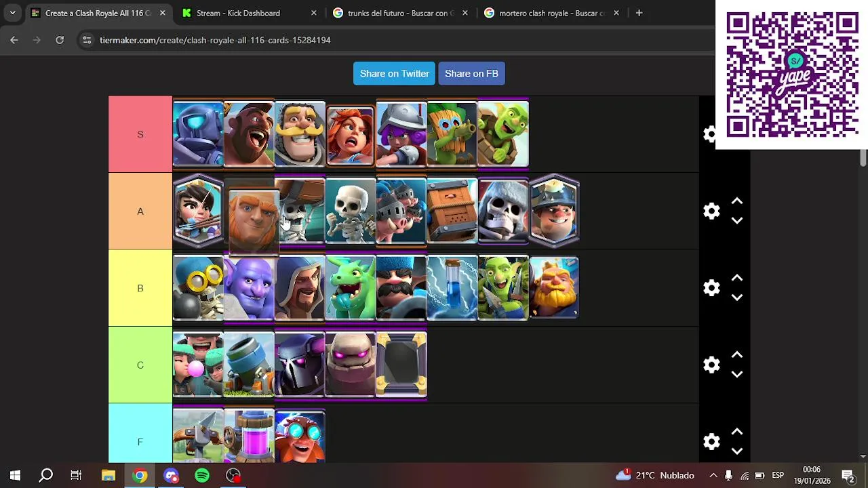This screenshot has width=868, height=488.
Task: Pick Mega Knight card in S tier
Action: (198, 134)
